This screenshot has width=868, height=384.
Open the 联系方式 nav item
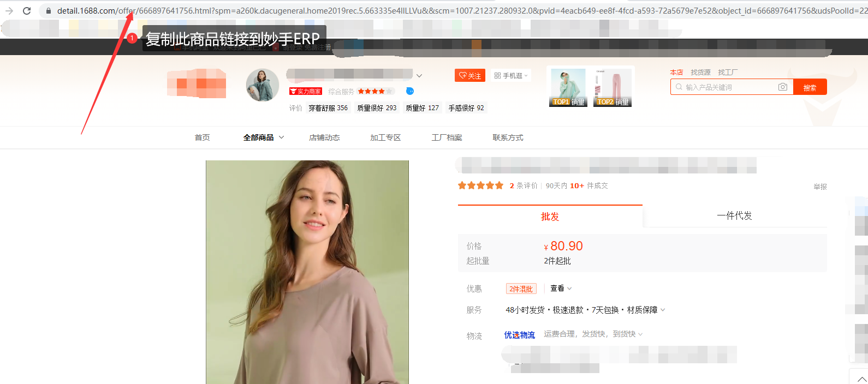508,137
